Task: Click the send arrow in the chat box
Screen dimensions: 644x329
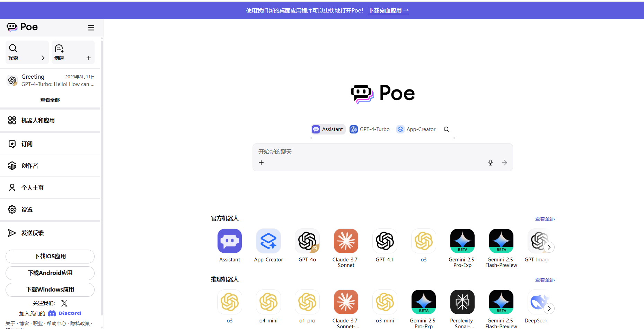Action: point(504,163)
